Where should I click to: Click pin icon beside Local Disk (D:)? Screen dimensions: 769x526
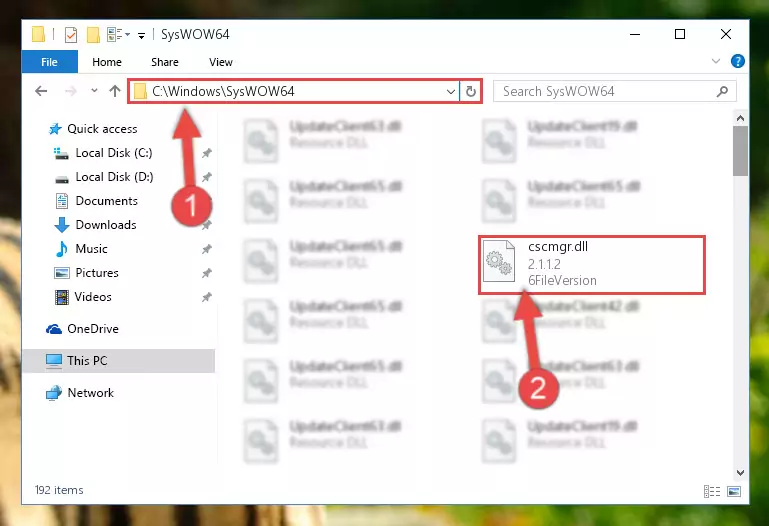tap(206, 177)
